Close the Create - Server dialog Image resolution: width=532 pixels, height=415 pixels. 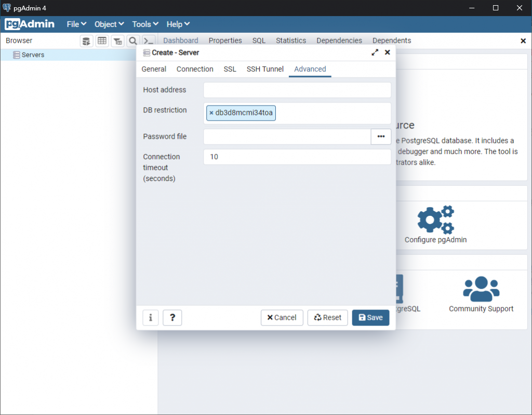[x=388, y=53]
